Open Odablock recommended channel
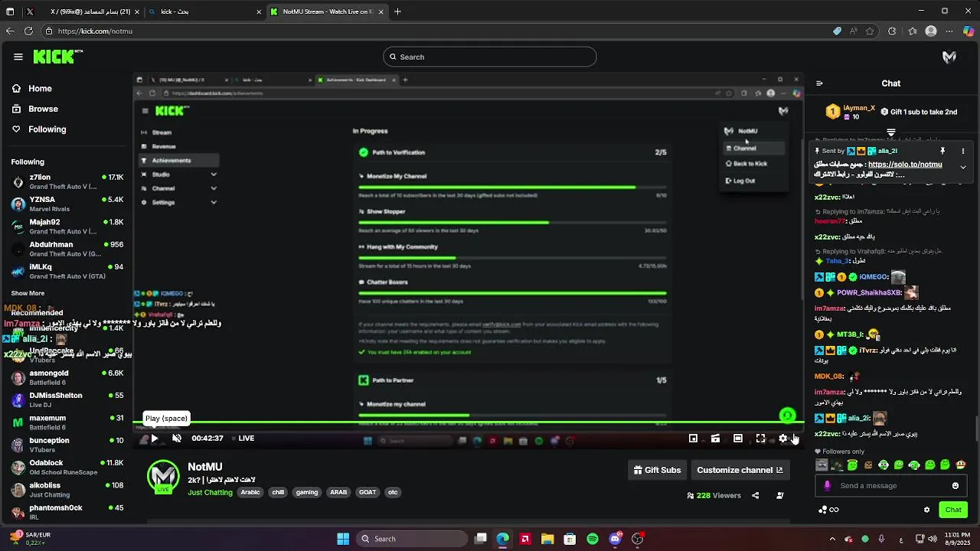Viewport: 980px width, 551px height. point(67,467)
